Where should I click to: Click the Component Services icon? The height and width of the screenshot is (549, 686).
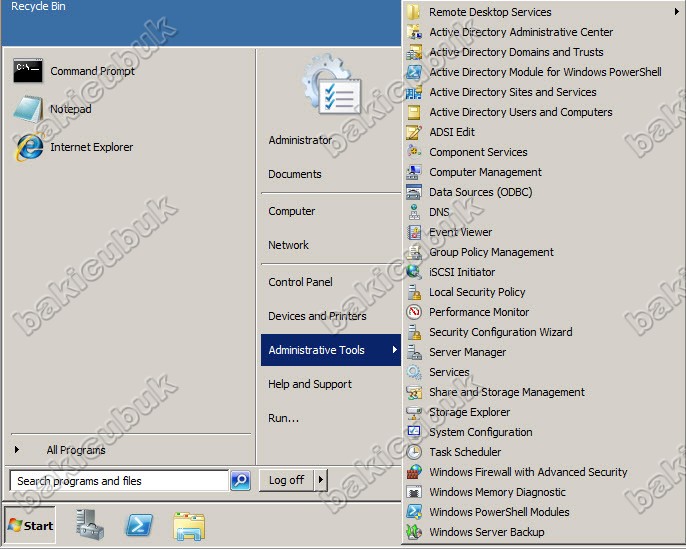click(414, 152)
